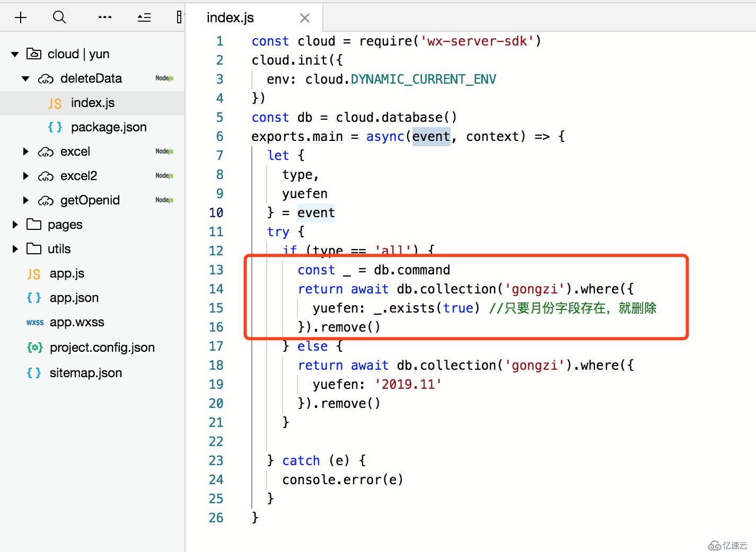Screen dimensions: 756x552
Task: Click the braces icon beside package.json
Action: pos(55,127)
